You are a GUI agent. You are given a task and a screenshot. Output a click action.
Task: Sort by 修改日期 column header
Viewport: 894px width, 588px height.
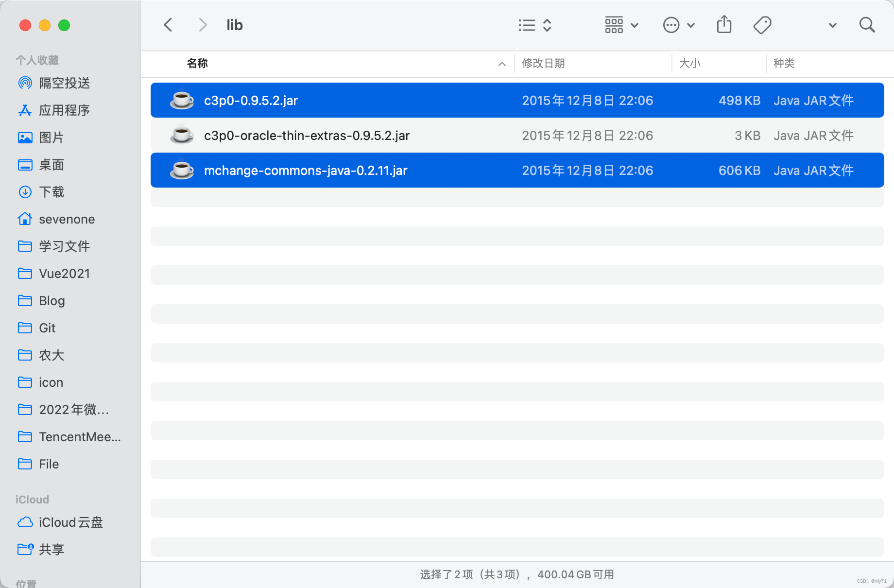543,63
